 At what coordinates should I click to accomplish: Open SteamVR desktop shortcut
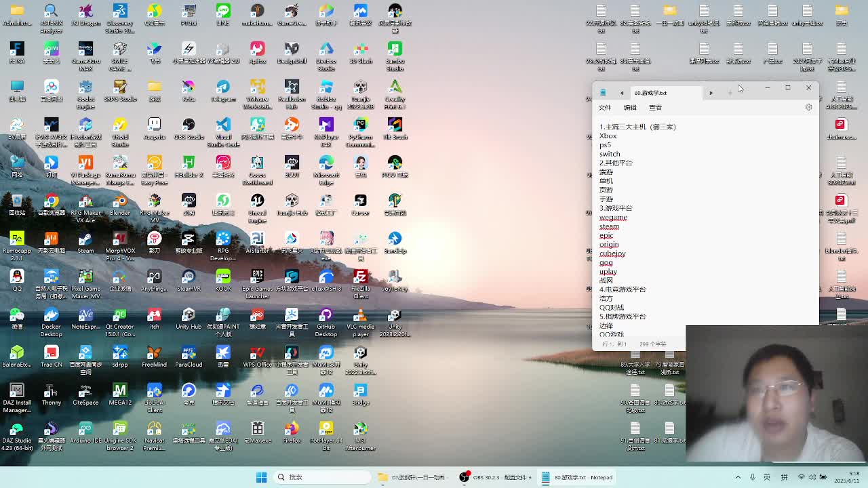click(189, 281)
